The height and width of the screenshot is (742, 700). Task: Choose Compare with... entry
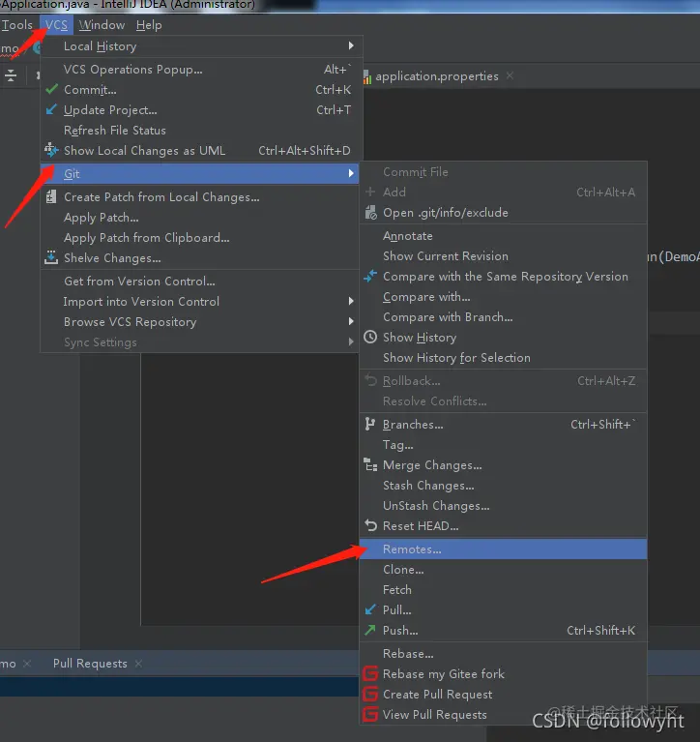point(503,297)
